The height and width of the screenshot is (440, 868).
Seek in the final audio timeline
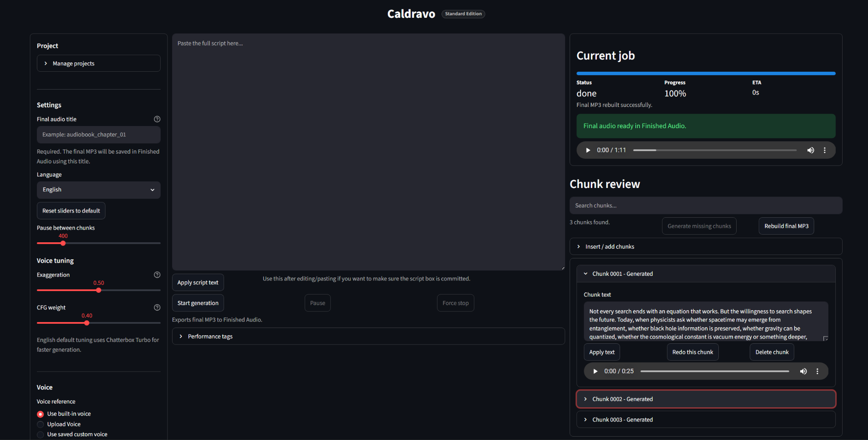(x=715, y=150)
